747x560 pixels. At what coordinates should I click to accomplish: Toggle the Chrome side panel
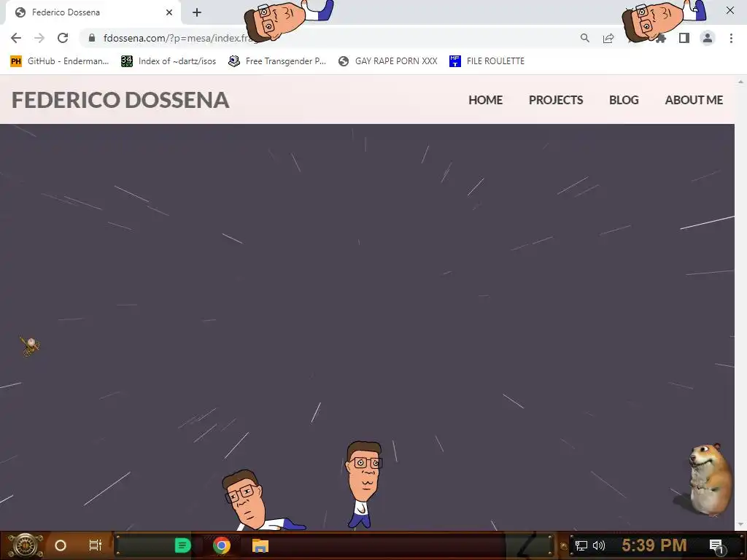click(684, 38)
